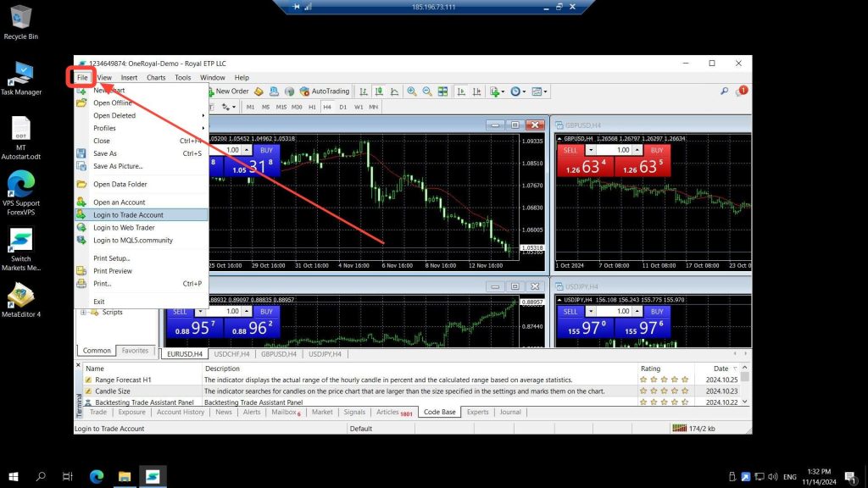Switch to the USDCHF,H4 chart tab

(x=231, y=354)
